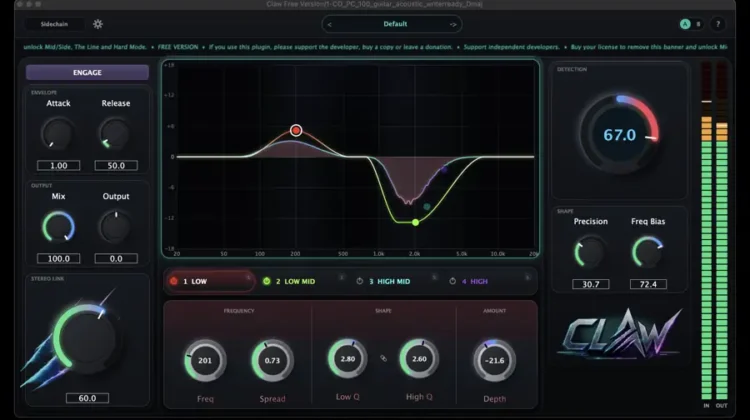Image resolution: width=750 pixels, height=420 pixels.
Task: Click the Stereo Link knob
Action: [x=86, y=338]
